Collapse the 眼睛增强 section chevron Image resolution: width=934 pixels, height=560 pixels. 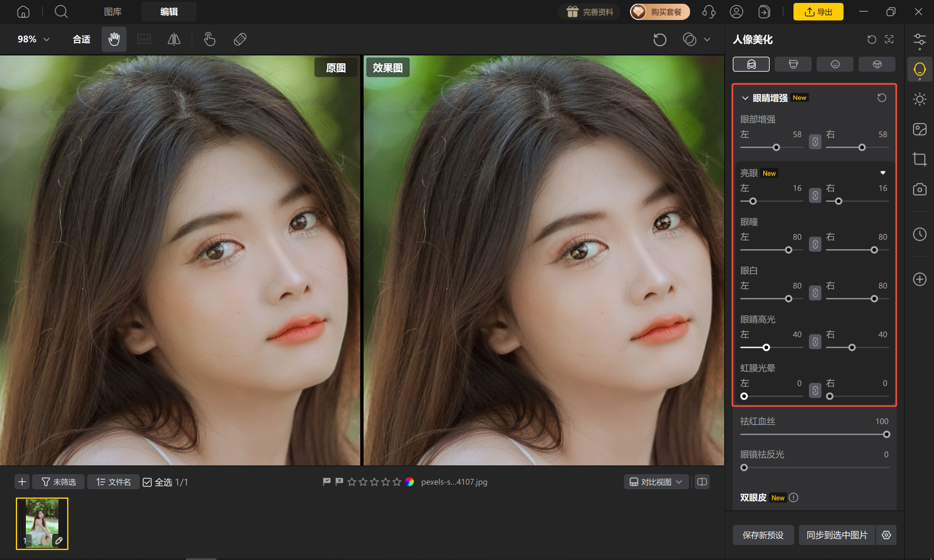[745, 98]
